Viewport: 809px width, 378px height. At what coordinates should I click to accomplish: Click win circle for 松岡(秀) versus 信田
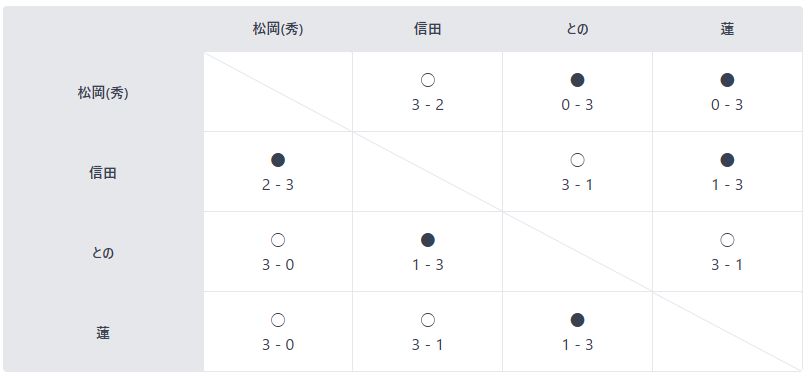[428, 80]
